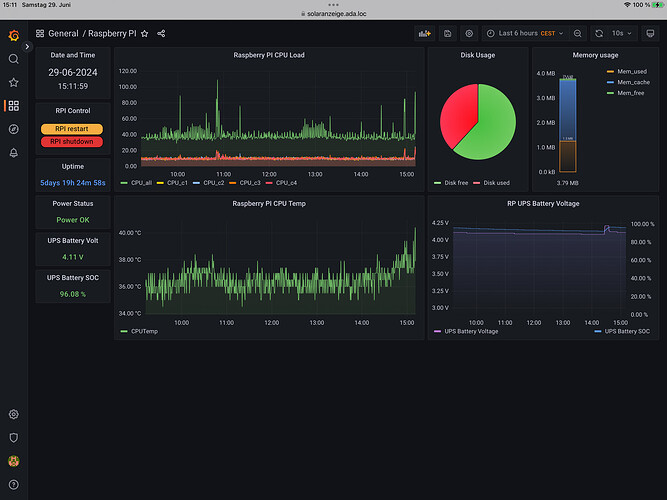
Task: Open the Explore compass icon
Action: (14, 129)
